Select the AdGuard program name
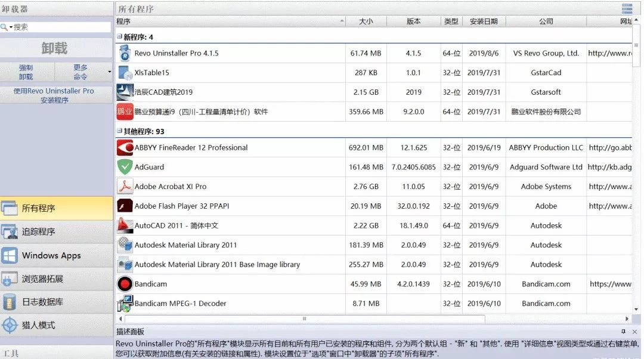This screenshot has width=644, height=359. (x=149, y=167)
